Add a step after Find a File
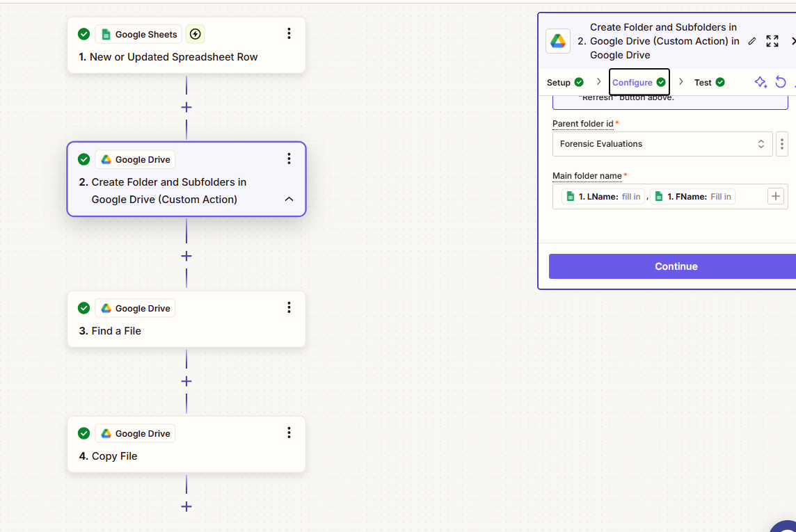The width and height of the screenshot is (796, 532). 186,381
